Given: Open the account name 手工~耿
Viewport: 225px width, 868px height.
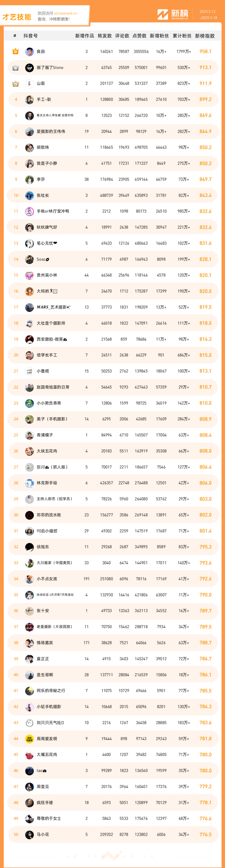Looking at the screenshot, I should [x=44, y=99].
